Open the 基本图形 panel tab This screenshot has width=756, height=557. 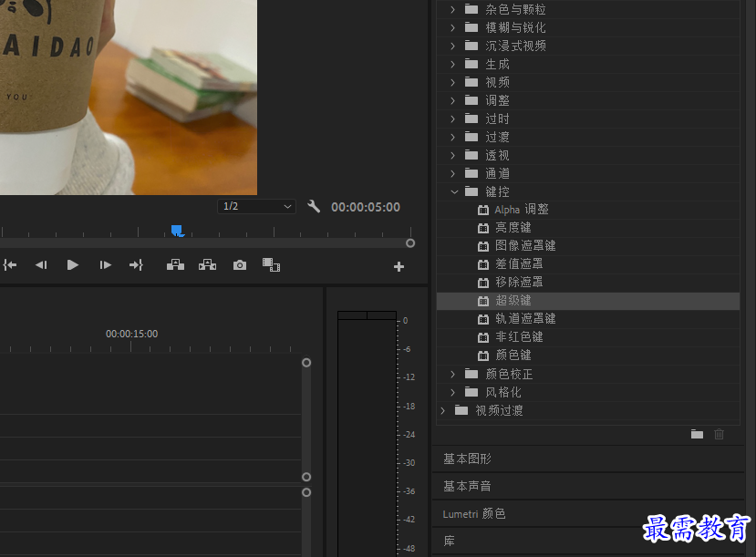(467, 459)
